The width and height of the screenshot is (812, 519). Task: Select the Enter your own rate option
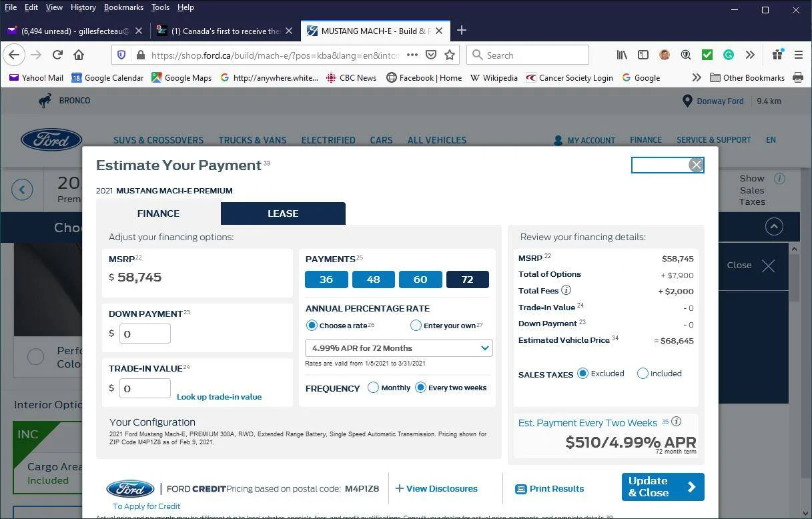click(416, 326)
